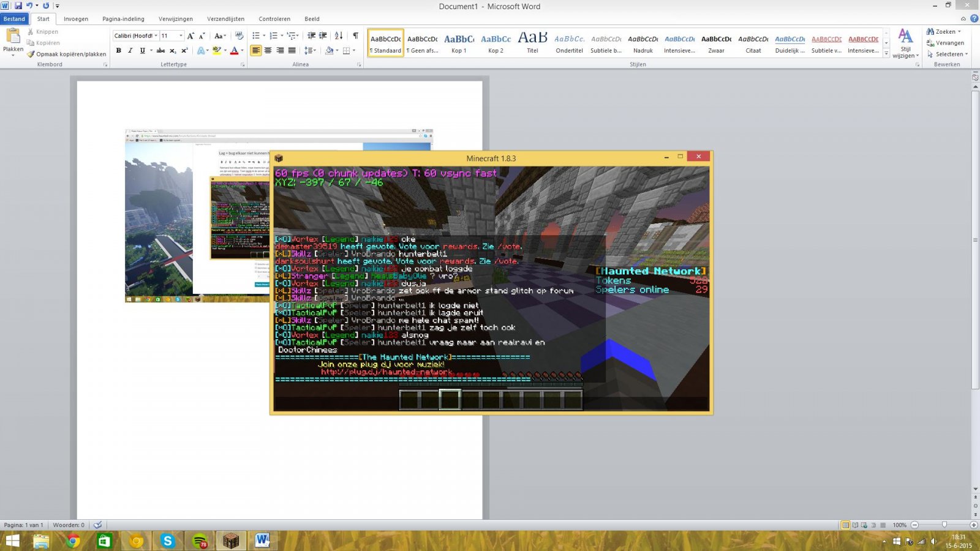
Task: Click the Save icon in quick access toolbar
Action: [x=18, y=6]
